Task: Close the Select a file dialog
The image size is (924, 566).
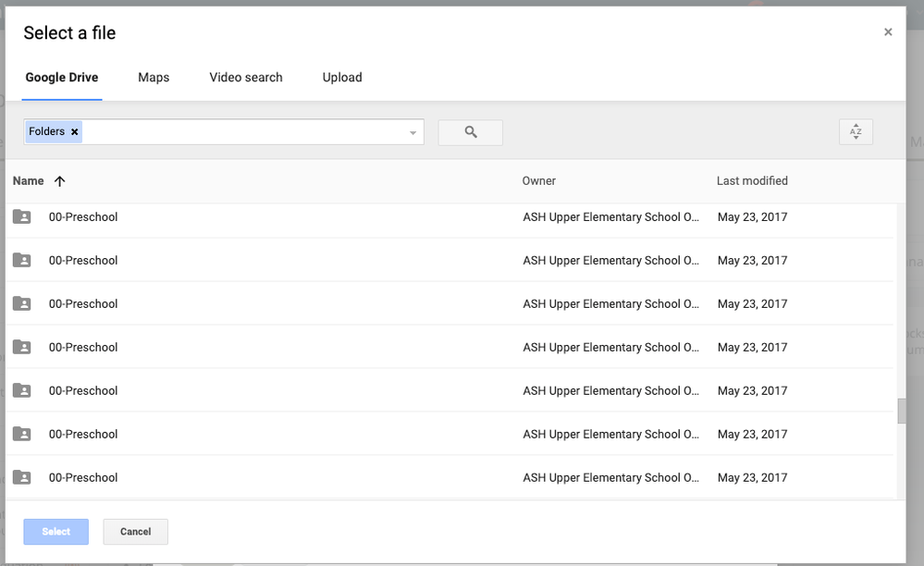Action: coord(888,32)
